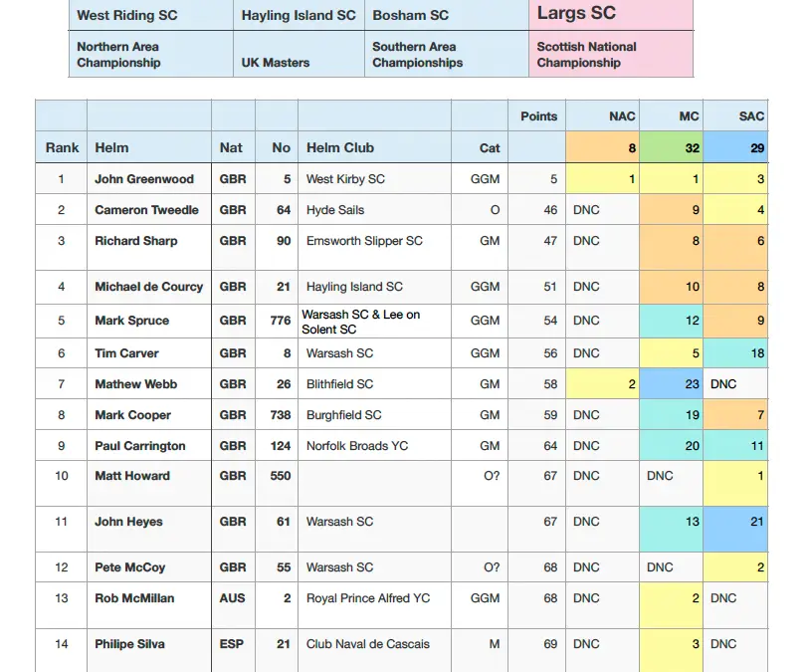
Task: Select helm name Cameron Tweedle
Action: coord(146,210)
